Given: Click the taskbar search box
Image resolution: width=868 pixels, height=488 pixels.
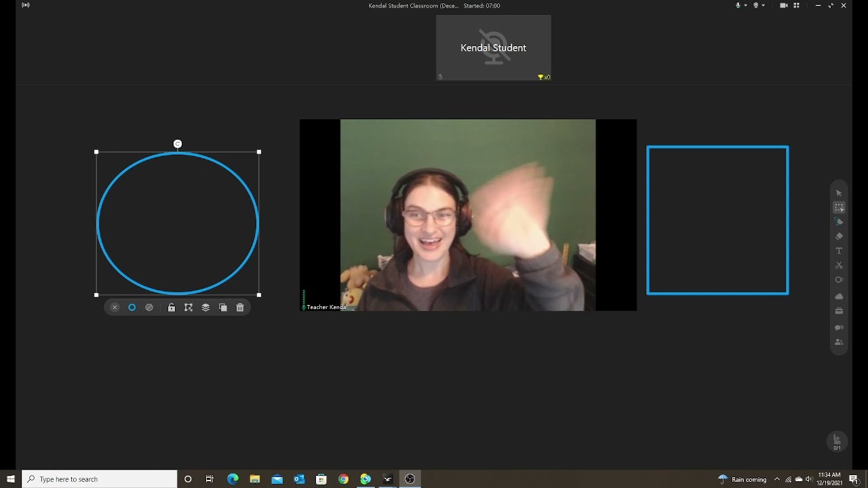Looking at the screenshot, I should click(x=100, y=479).
